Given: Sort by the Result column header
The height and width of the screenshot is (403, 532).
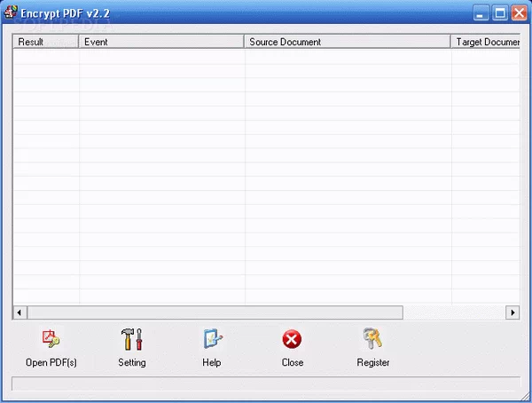Looking at the screenshot, I should coord(46,42).
